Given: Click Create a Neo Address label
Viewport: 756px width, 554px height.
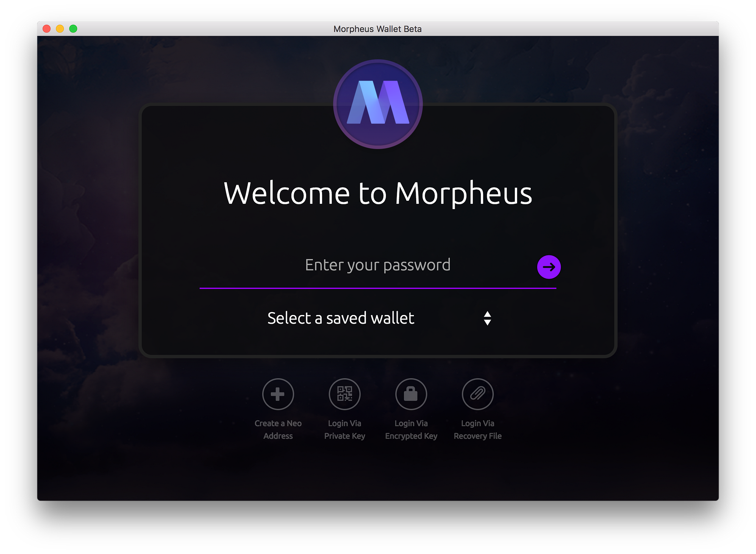Looking at the screenshot, I should 278,430.
